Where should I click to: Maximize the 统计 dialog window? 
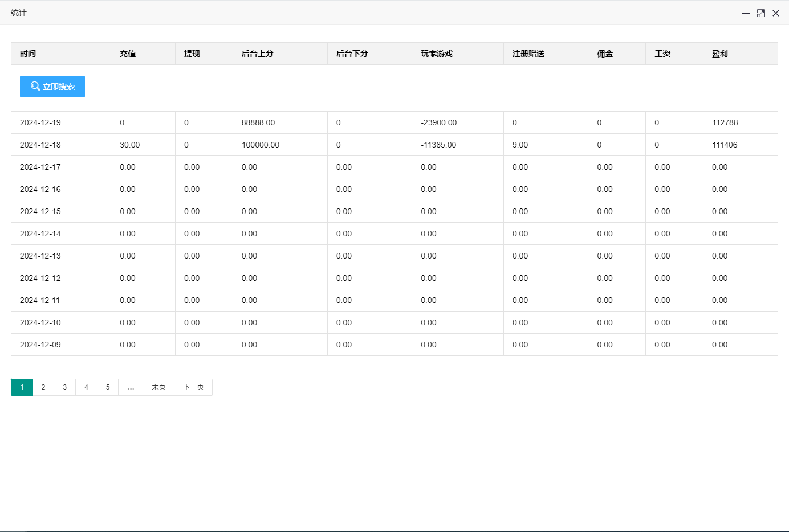coord(761,13)
